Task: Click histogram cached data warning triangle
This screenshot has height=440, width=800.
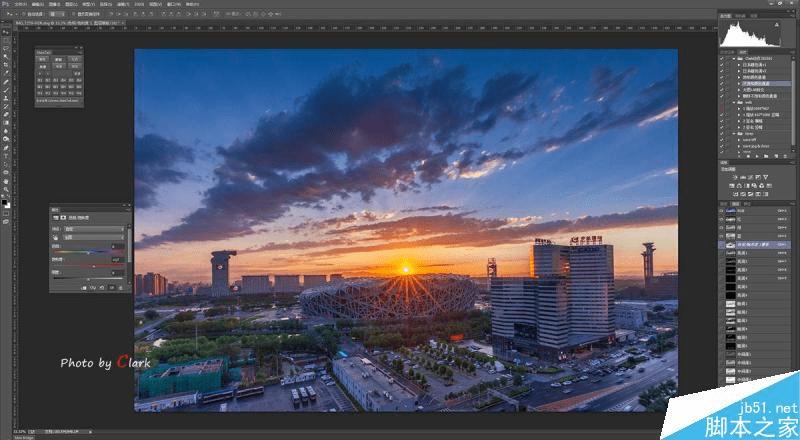Action: coord(777,25)
